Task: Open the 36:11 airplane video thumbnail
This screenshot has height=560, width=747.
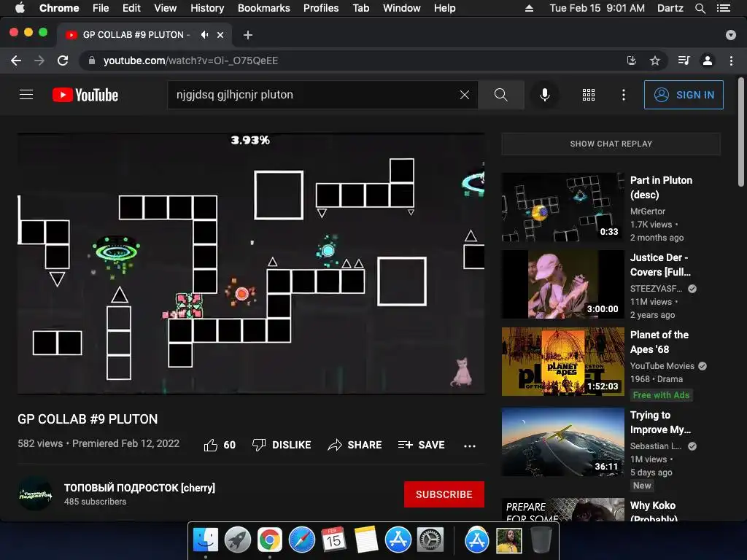Action: (x=562, y=442)
